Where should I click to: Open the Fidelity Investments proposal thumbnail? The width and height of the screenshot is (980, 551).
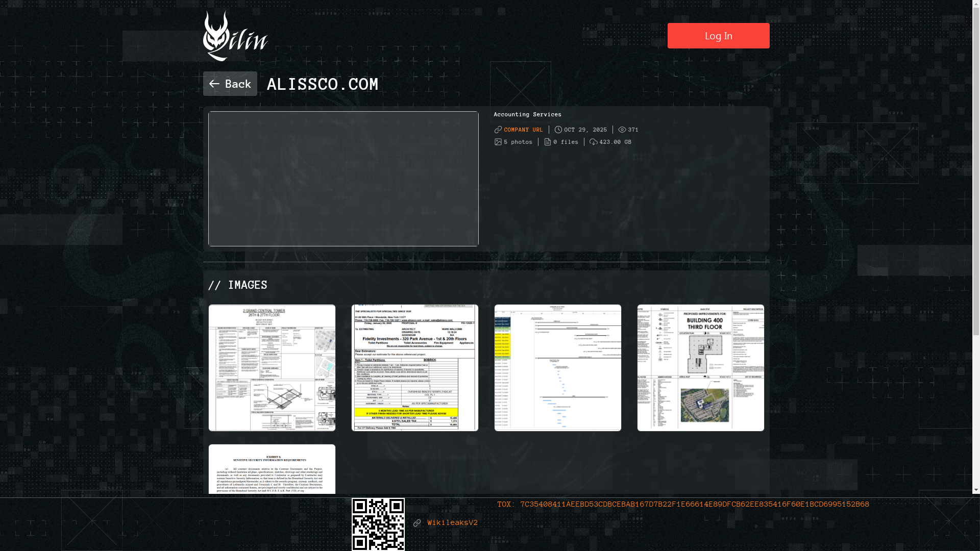point(415,368)
